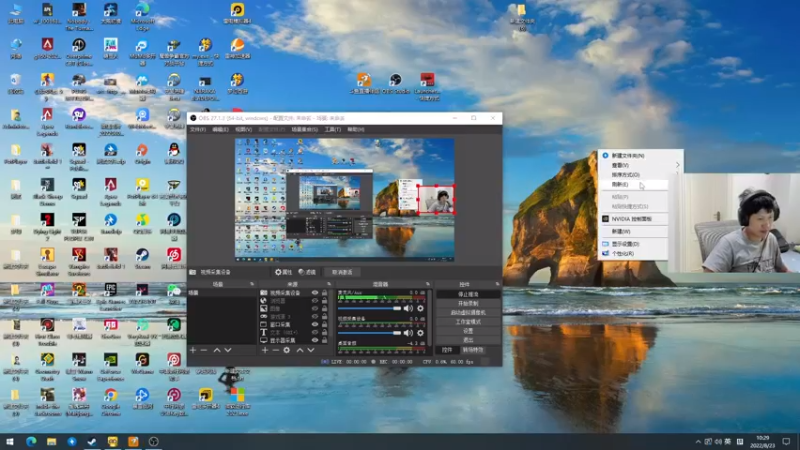The width and height of the screenshot is (800, 450).
Task: Toggle visibility of the window capture source
Action: (x=315, y=324)
